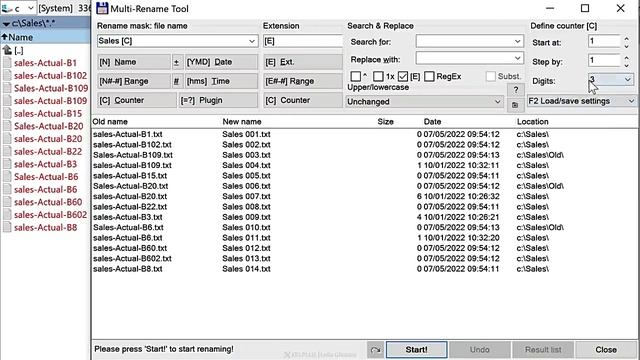Toggle the caret ^ checkbox

click(x=356, y=76)
